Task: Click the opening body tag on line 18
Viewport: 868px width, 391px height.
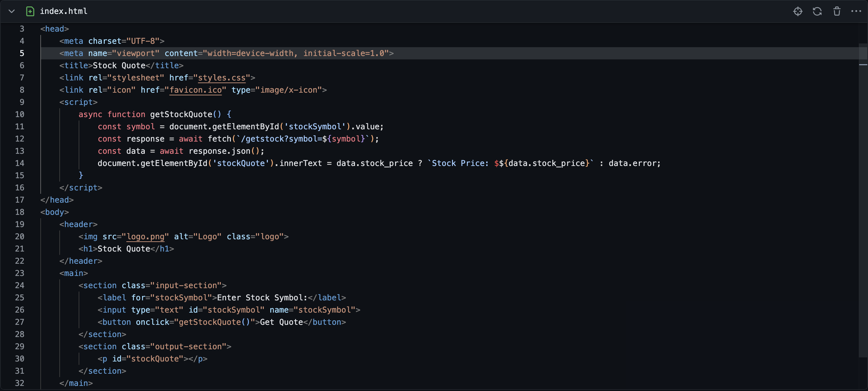Action: coord(55,212)
